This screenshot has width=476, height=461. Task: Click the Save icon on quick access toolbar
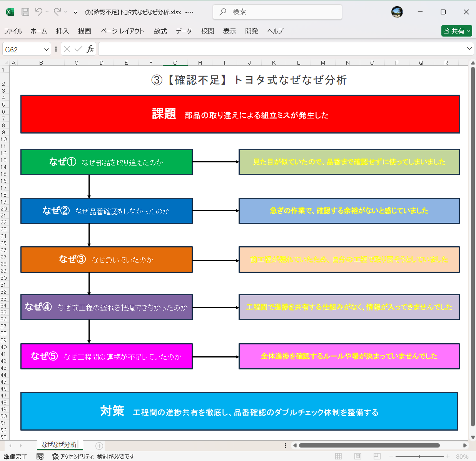(x=25, y=12)
